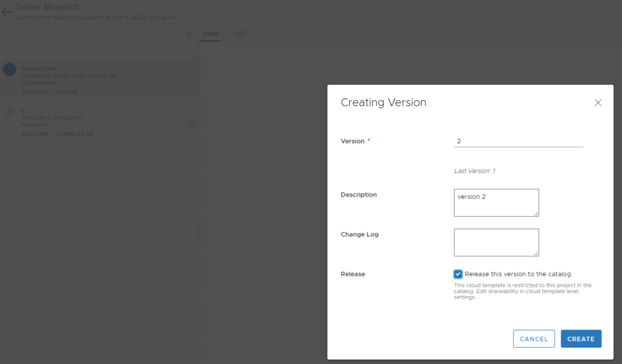Click the CREATE button
Screen dimensions: 622x364
(581, 339)
